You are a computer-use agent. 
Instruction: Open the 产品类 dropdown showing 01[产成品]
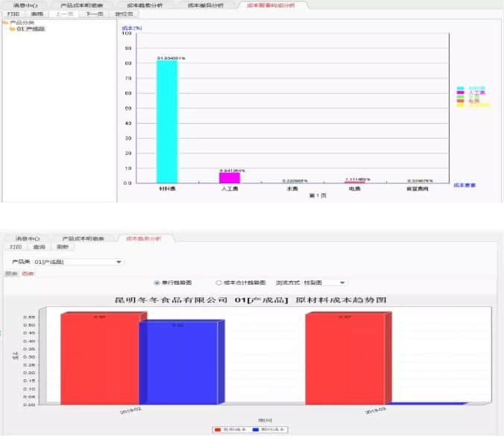click(x=119, y=262)
